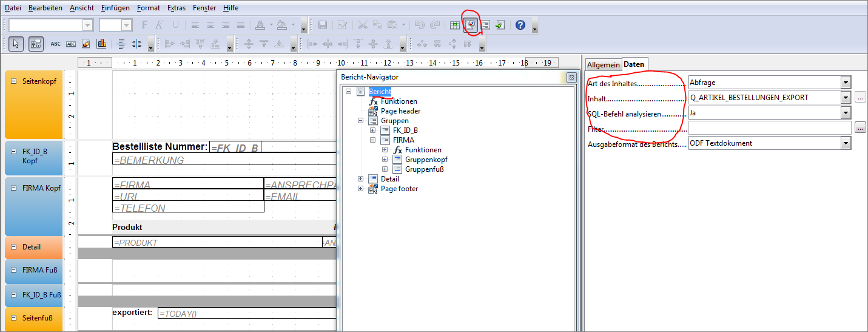
Task: Expand the FK_ID_B group tree node
Action: point(372,130)
